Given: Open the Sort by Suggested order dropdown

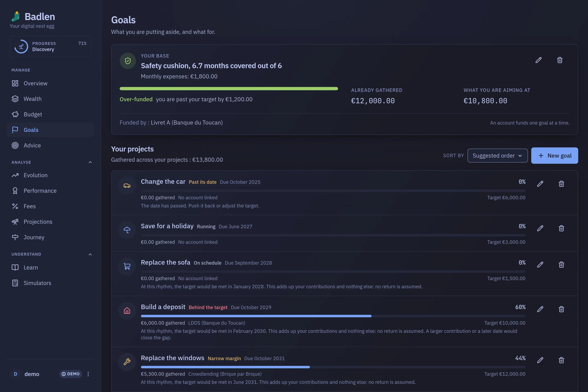Looking at the screenshot, I should point(498,156).
